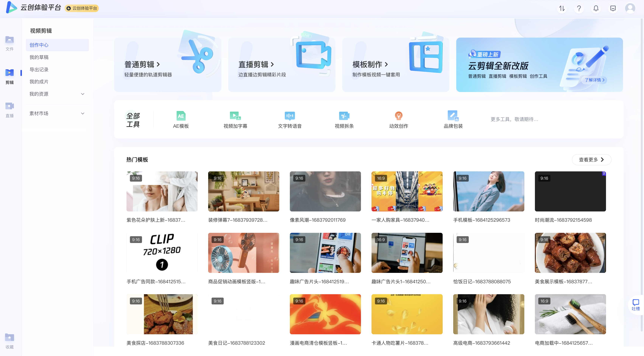
Task: Click the notification bell icon
Action: coord(596,9)
